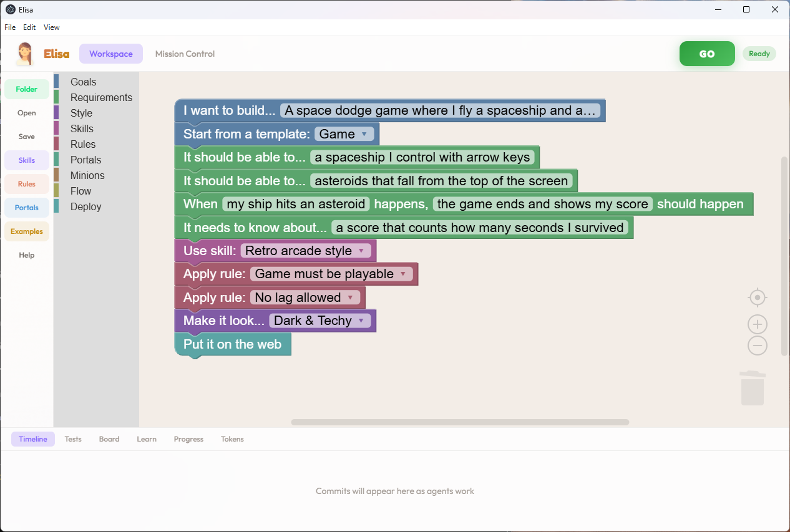Reset the view with the crosshair icon
This screenshot has height=532, width=790.
tap(757, 297)
